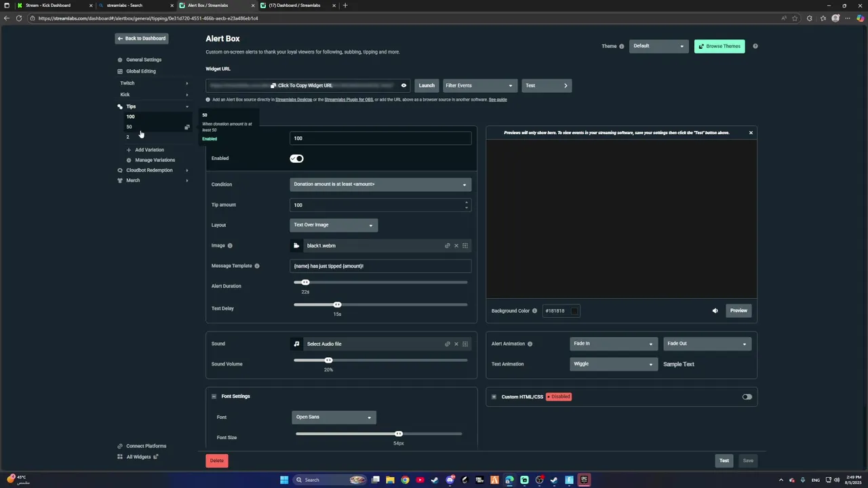The height and width of the screenshot is (488, 868).
Task: Click the link icon for black1.webm image
Action: [448, 245]
